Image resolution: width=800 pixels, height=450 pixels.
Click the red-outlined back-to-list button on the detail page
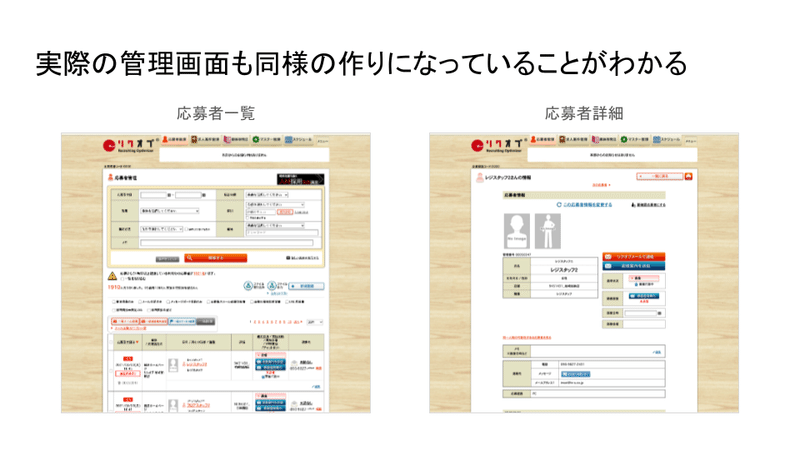coord(659,177)
